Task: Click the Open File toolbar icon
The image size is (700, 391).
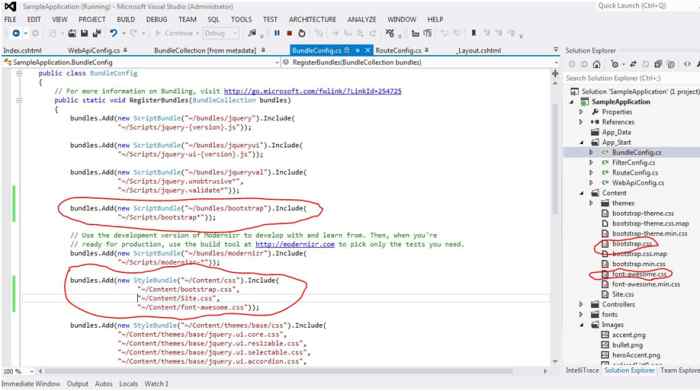Action: point(72,33)
